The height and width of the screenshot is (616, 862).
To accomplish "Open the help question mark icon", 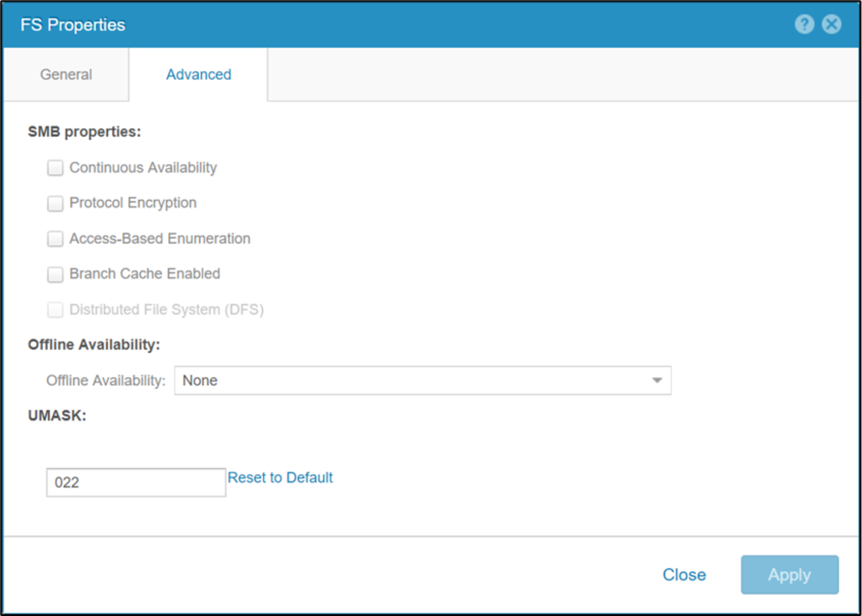I will 804,24.
